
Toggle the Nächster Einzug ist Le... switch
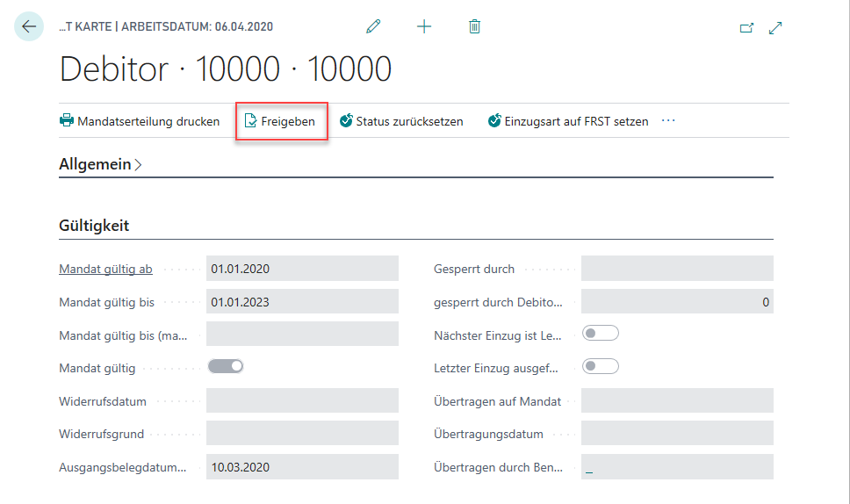coord(601,333)
